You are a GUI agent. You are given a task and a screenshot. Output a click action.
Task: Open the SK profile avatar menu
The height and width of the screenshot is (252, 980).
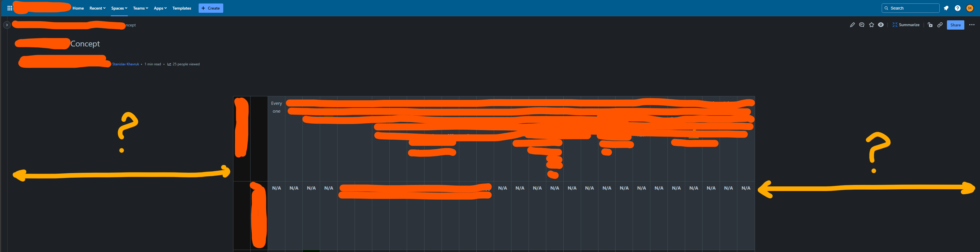pyautogui.click(x=970, y=8)
